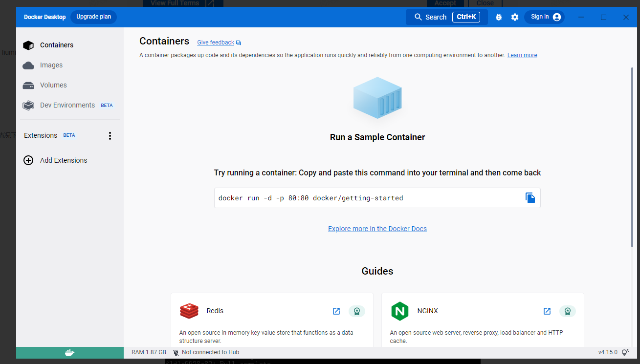
Task: Click the Dev Environments box icon
Action: coord(28,105)
